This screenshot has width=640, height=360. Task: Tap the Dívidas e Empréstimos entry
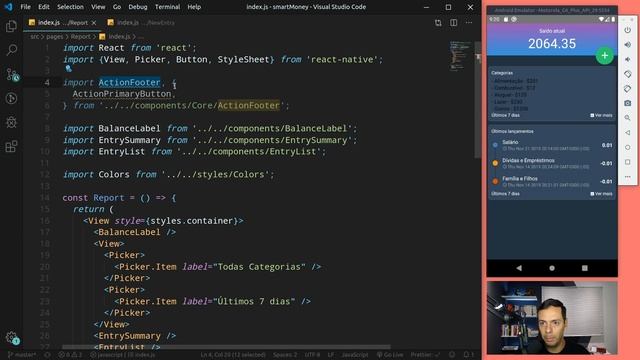552,163
